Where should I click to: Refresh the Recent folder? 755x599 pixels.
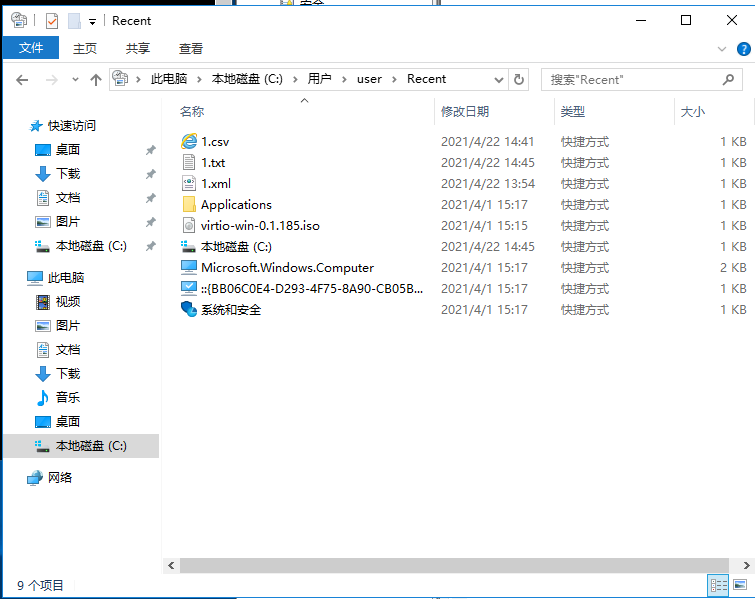pos(519,79)
